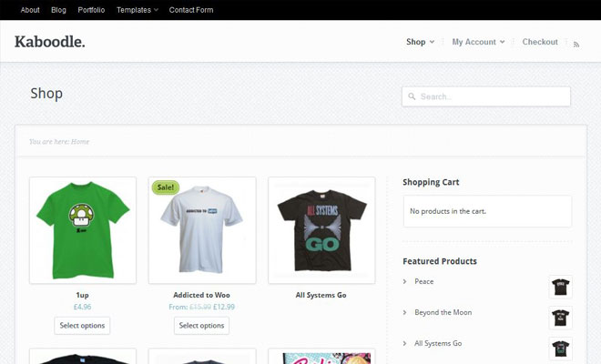
Task: Expand the My Account dropdown
Action: (477, 42)
